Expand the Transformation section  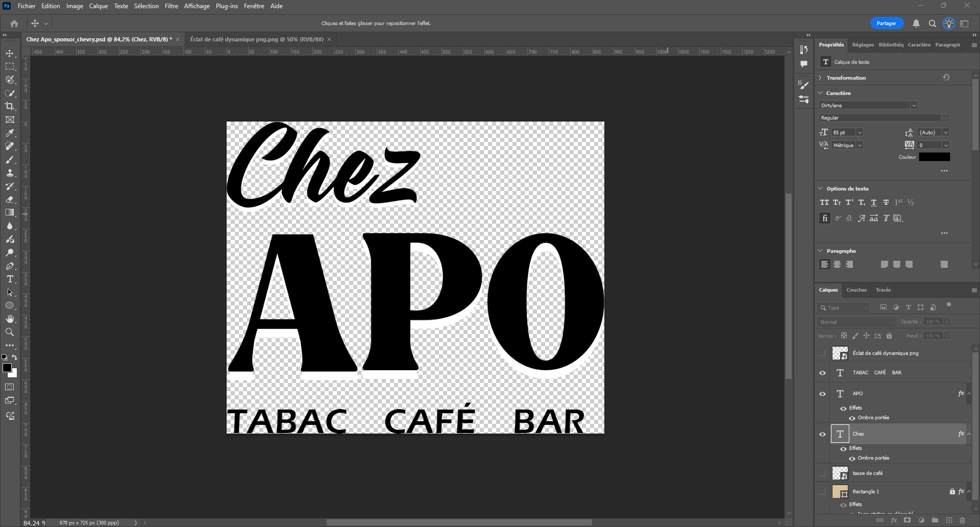pos(821,78)
